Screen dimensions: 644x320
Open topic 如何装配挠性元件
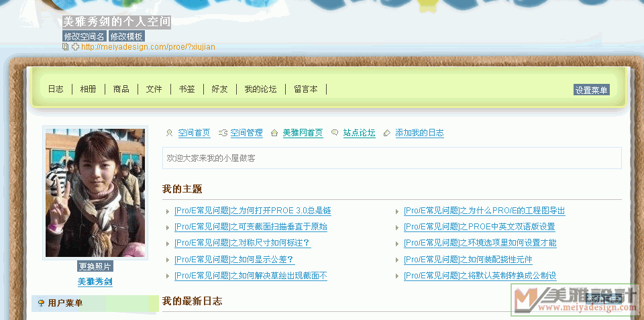[468, 260]
